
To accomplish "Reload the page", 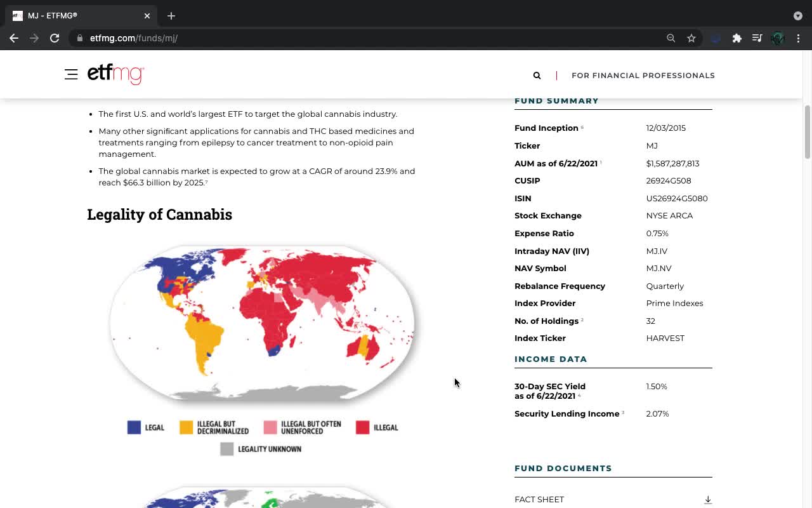I will click(x=55, y=38).
